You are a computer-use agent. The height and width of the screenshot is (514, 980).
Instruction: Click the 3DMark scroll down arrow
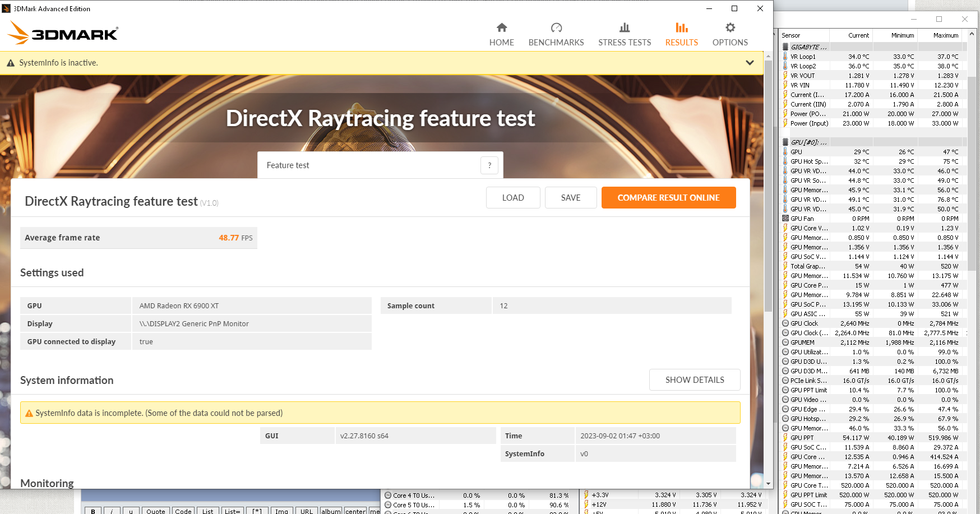(x=768, y=484)
